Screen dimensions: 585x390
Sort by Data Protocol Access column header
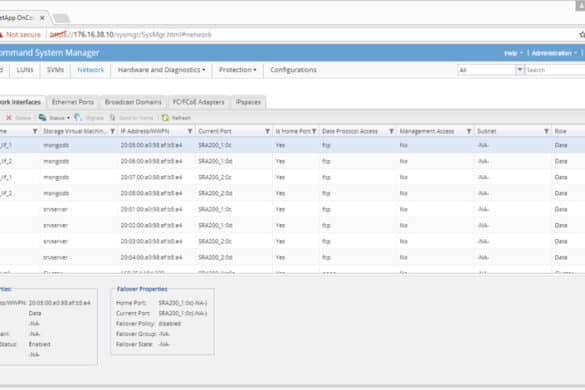pyautogui.click(x=350, y=131)
